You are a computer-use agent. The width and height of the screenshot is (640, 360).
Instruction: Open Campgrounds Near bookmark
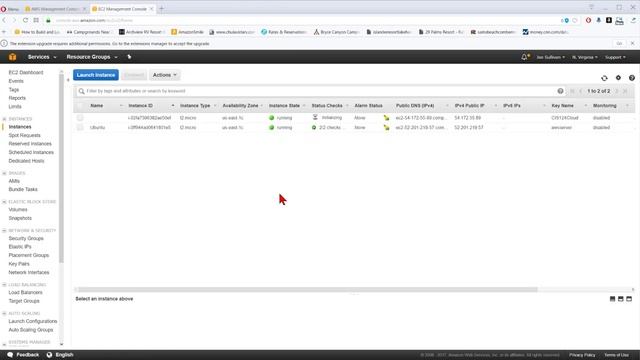[x=89, y=32]
